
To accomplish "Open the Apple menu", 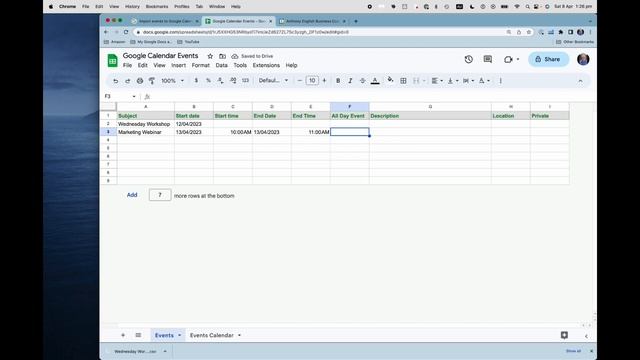I will (x=51, y=7).
